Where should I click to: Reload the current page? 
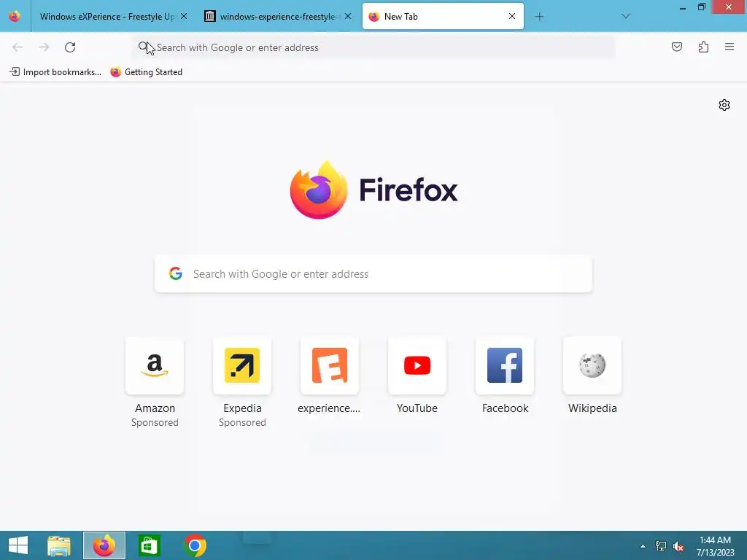[x=70, y=47]
